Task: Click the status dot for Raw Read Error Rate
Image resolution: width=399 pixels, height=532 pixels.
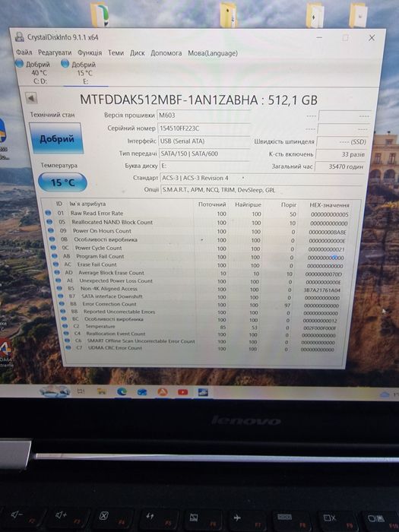Action: click(x=48, y=213)
